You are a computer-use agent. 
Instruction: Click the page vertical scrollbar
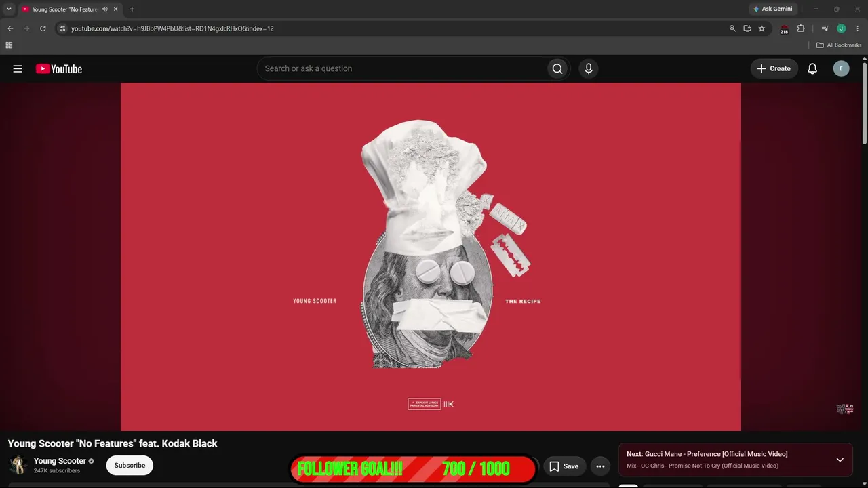(x=864, y=102)
